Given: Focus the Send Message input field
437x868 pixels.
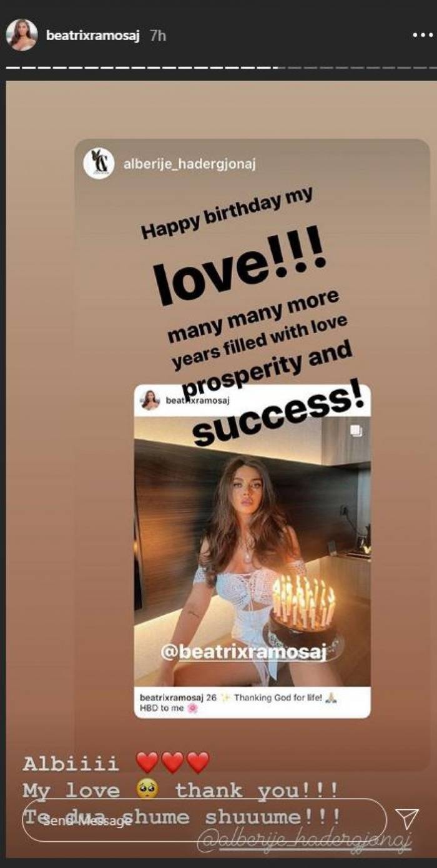Looking at the screenshot, I should click(x=204, y=820).
